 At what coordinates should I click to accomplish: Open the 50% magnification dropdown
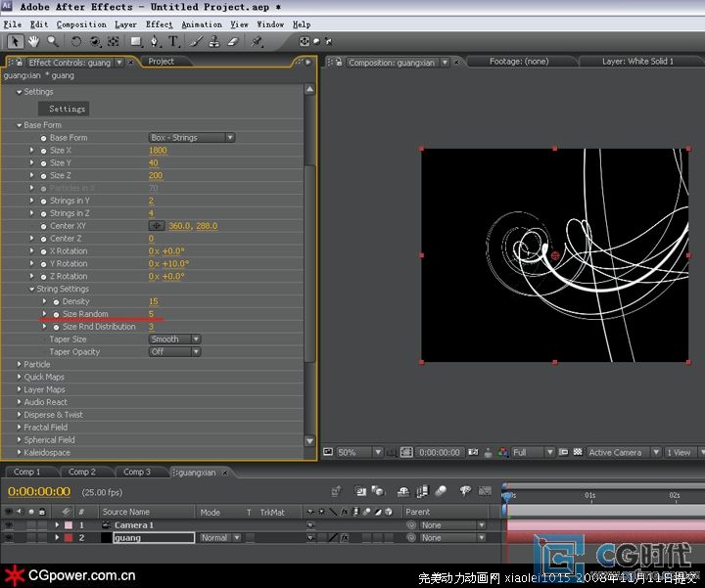click(x=359, y=452)
